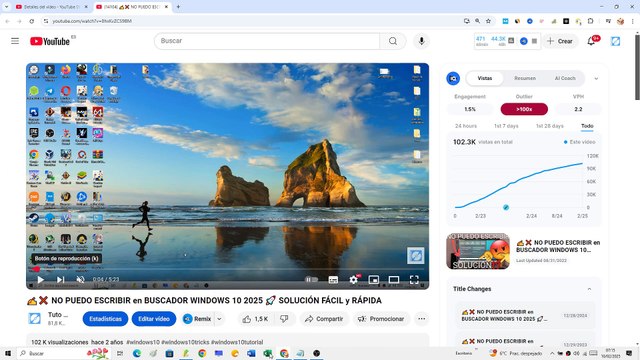The height and width of the screenshot is (360, 640).
Task: Like the video (1,5 K)
Action: (x=256, y=319)
